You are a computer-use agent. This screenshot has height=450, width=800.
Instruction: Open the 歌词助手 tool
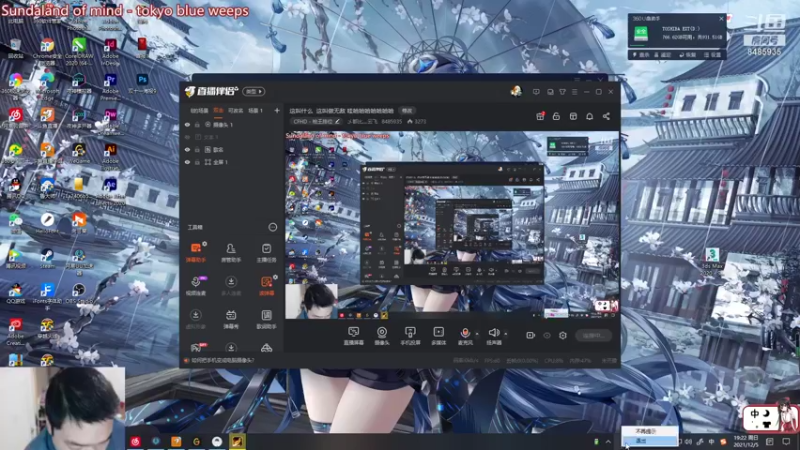click(x=266, y=319)
